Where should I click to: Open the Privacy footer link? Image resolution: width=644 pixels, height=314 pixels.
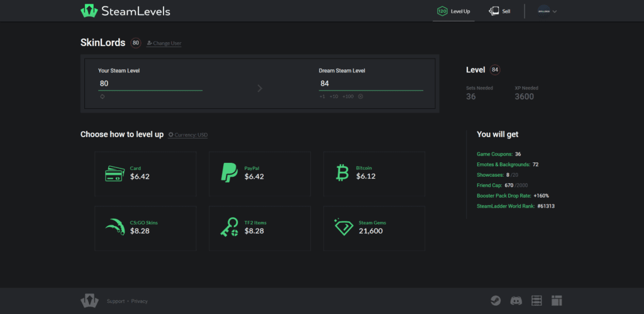[x=140, y=301]
